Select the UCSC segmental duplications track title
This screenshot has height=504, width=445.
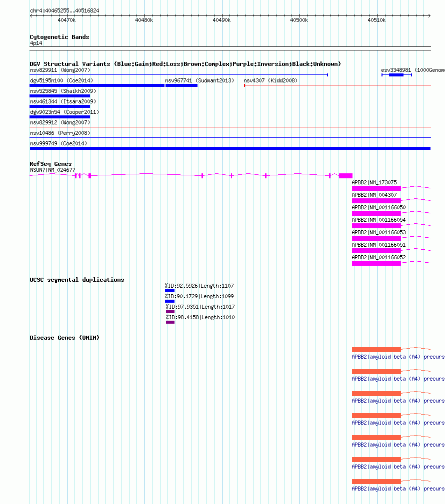click(x=77, y=280)
